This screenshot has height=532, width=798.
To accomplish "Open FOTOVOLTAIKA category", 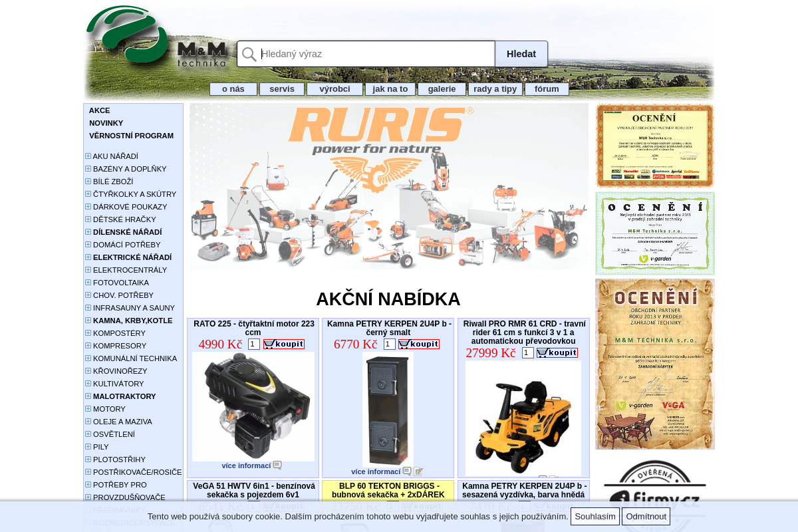I will [x=121, y=283].
